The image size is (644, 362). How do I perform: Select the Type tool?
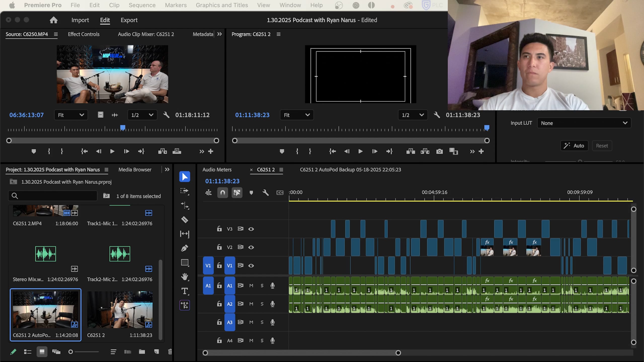[185, 291]
